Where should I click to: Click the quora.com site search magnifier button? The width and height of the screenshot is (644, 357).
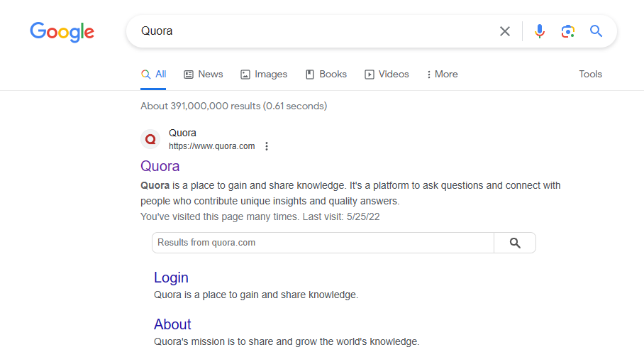[515, 243]
